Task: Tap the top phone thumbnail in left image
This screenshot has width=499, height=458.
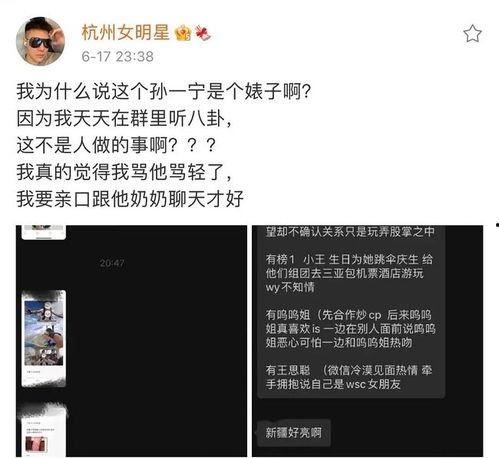Action: [x=44, y=232]
